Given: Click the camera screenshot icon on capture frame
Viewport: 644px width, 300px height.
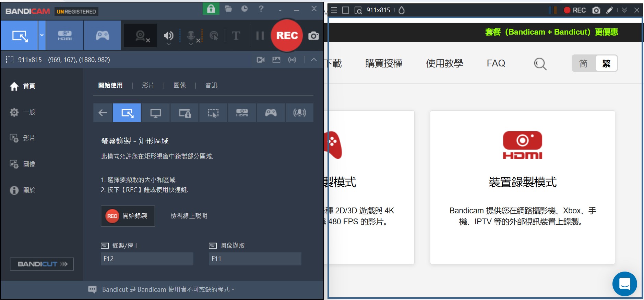Looking at the screenshot, I should [x=596, y=10].
